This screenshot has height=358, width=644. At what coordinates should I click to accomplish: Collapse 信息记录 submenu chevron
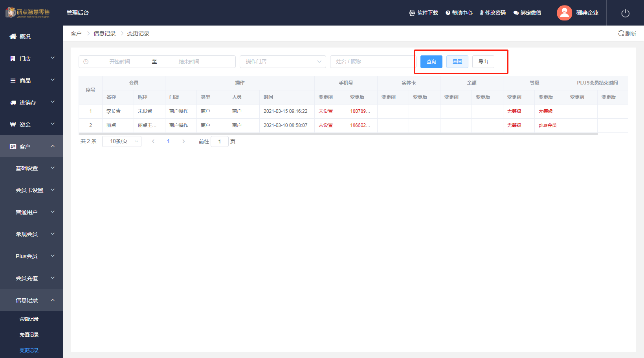pyautogui.click(x=53, y=300)
